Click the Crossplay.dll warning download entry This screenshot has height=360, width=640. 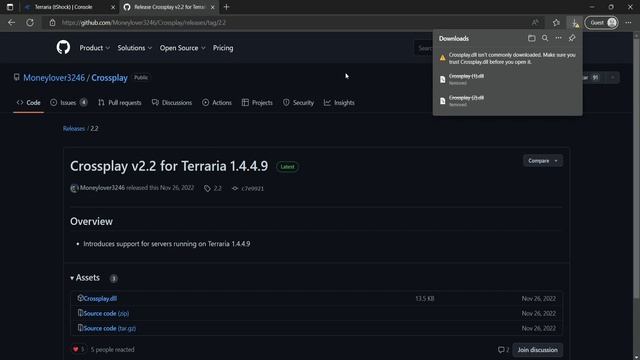point(508,58)
